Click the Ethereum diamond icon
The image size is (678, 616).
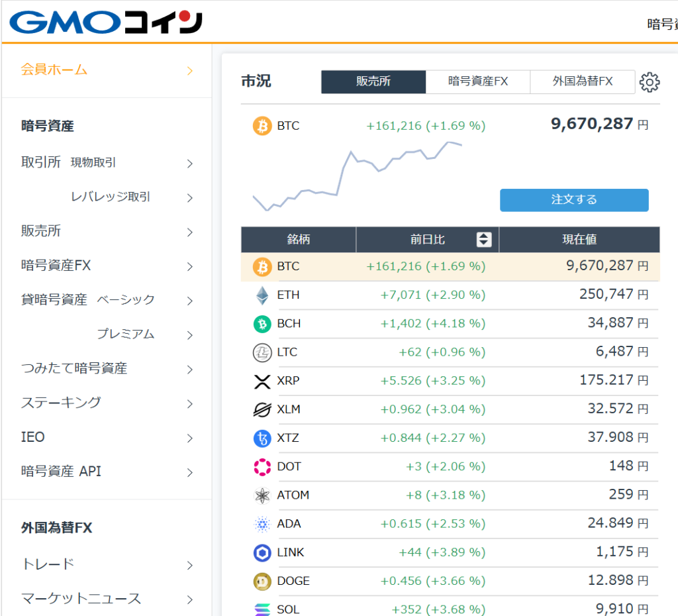pos(262,295)
